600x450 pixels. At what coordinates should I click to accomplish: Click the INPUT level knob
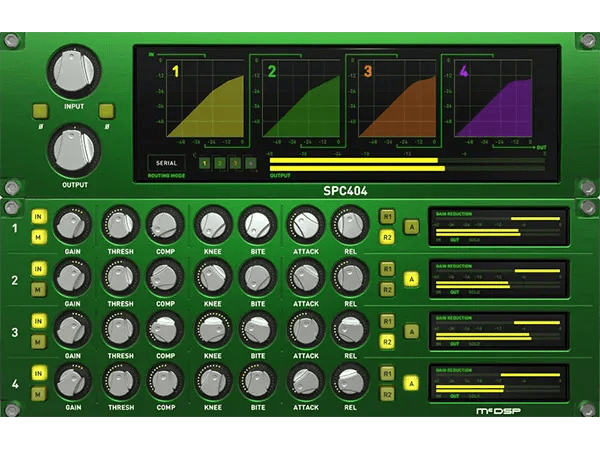tap(74, 71)
